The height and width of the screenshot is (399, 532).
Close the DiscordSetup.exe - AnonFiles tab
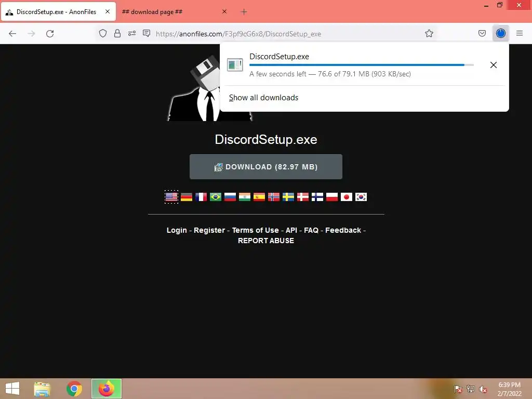(108, 11)
